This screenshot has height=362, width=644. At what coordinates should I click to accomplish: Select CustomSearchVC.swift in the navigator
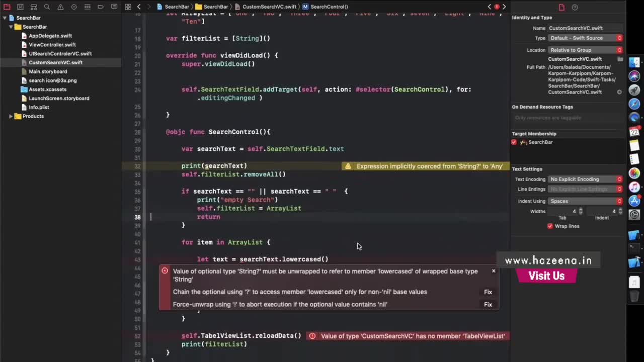coord(55,63)
